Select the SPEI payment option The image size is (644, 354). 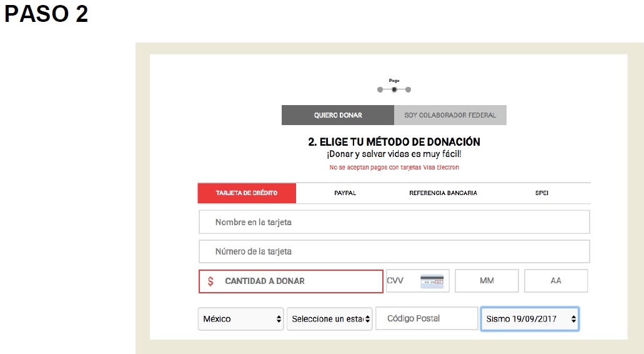click(x=542, y=193)
